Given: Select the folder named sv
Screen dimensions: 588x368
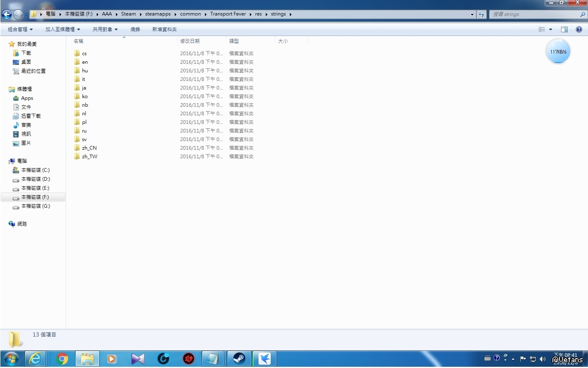Looking at the screenshot, I should click(x=84, y=139).
